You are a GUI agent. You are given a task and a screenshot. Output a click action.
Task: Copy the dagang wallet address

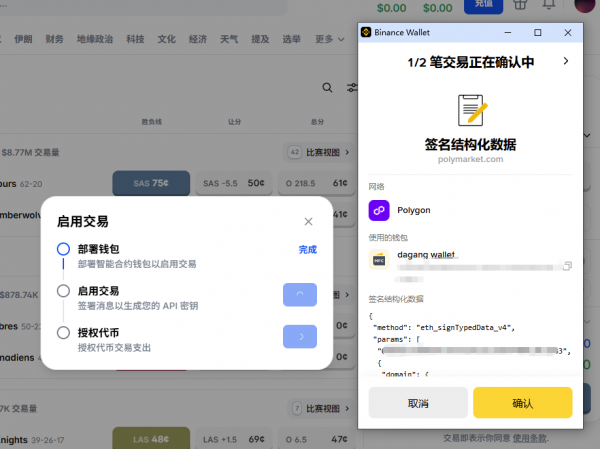click(567, 265)
